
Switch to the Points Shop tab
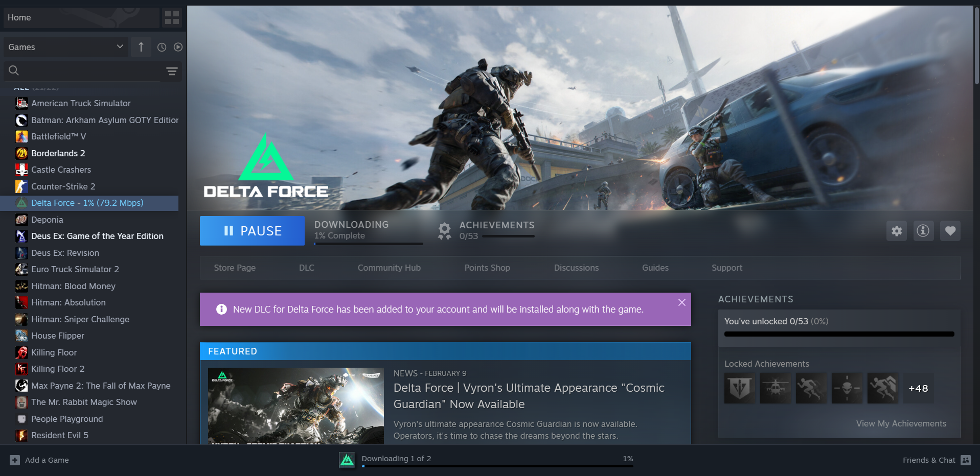[487, 268]
